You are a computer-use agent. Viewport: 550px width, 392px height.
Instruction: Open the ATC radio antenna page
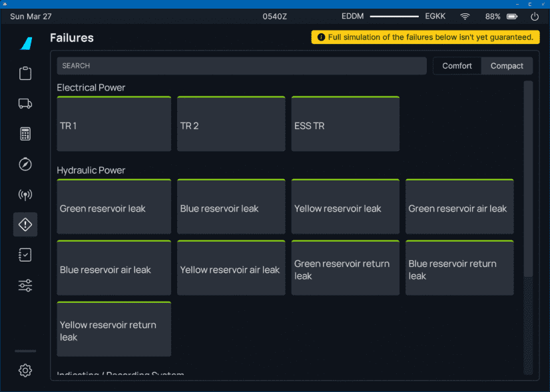(25, 195)
